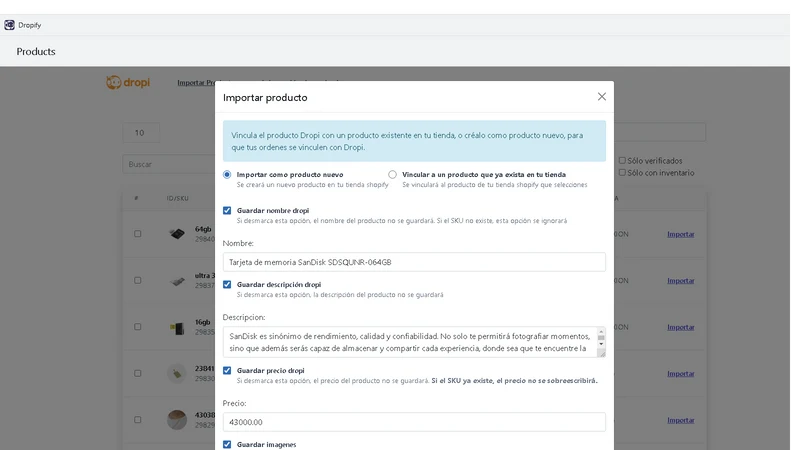Tick the 64gb product row checkbox

click(138, 234)
